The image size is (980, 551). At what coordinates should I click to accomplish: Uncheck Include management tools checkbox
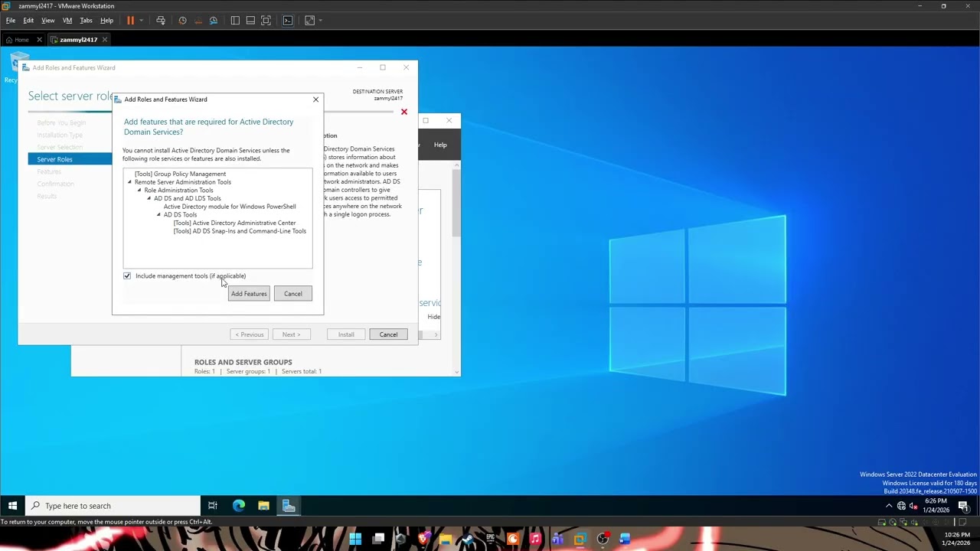[127, 276]
